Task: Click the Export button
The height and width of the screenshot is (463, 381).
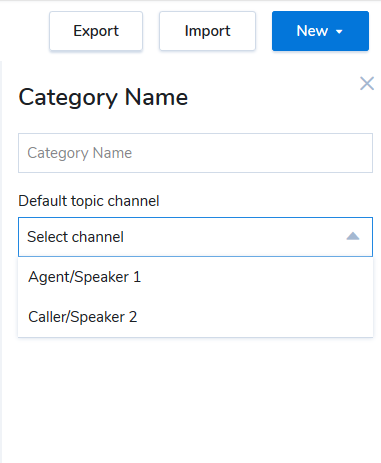Action: (96, 31)
